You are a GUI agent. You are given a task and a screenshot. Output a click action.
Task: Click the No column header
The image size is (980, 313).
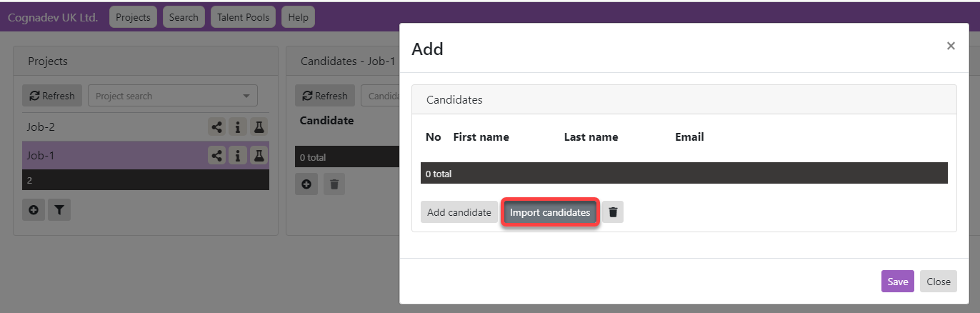click(434, 136)
